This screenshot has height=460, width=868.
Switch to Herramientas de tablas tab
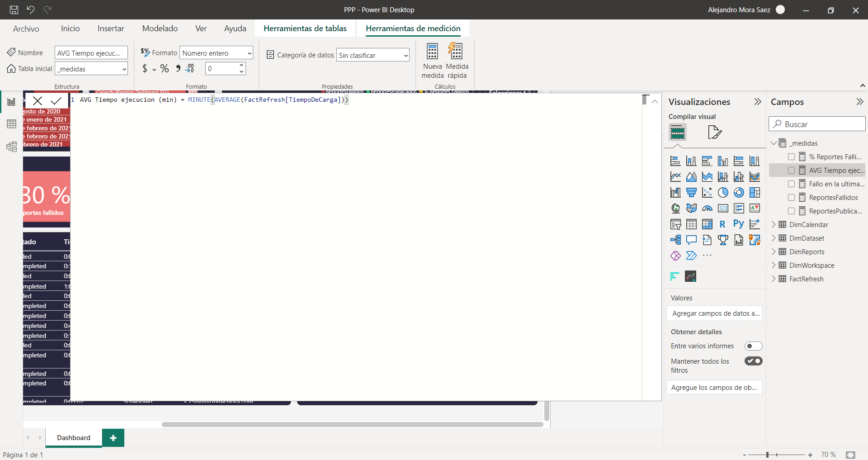point(305,28)
